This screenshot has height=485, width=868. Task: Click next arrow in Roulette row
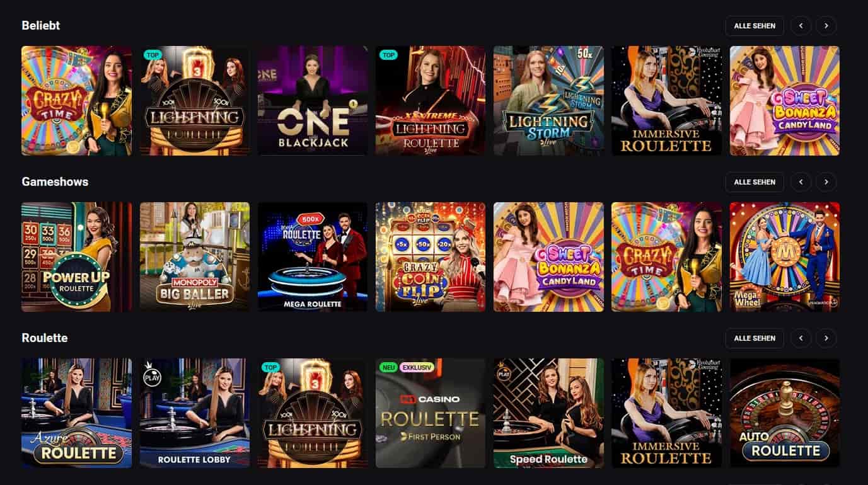tap(826, 338)
